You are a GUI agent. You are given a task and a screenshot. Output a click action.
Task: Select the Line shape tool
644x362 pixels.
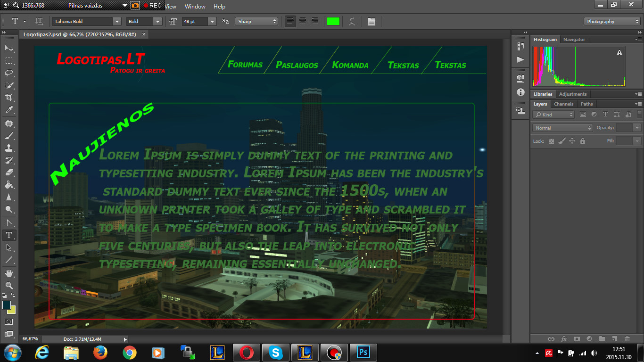pyautogui.click(x=9, y=260)
